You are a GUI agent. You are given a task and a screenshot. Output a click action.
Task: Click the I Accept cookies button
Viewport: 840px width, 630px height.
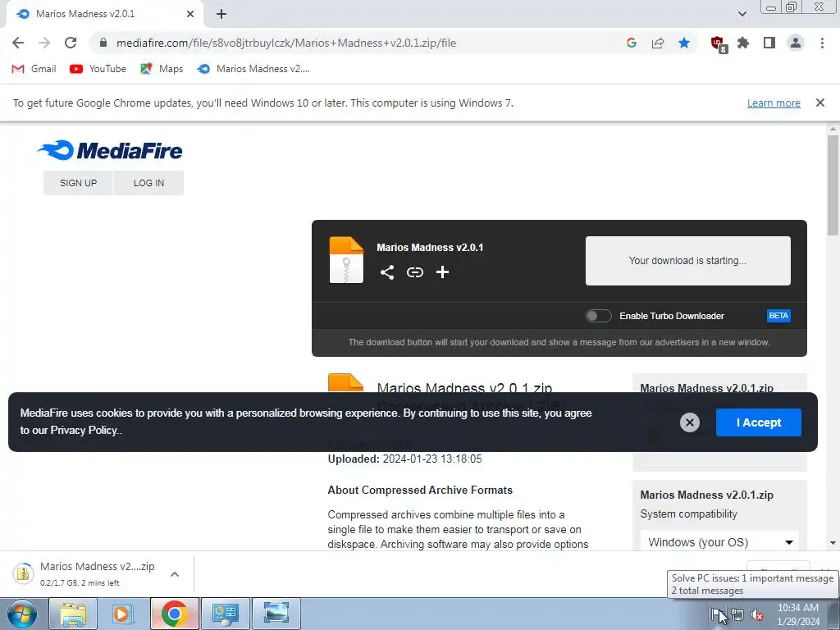759,422
